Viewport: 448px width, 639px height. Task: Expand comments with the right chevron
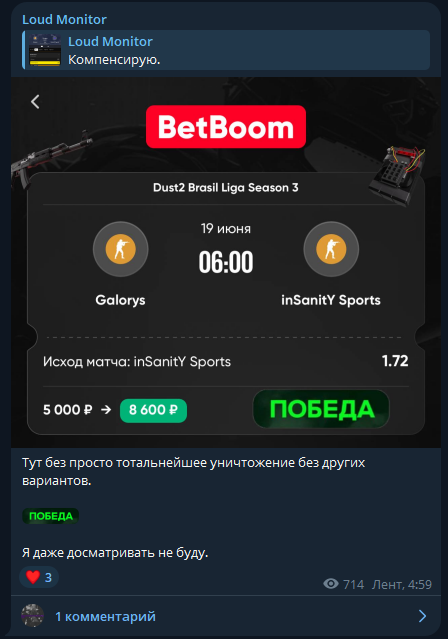pyautogui.click(x=423, y=616)
